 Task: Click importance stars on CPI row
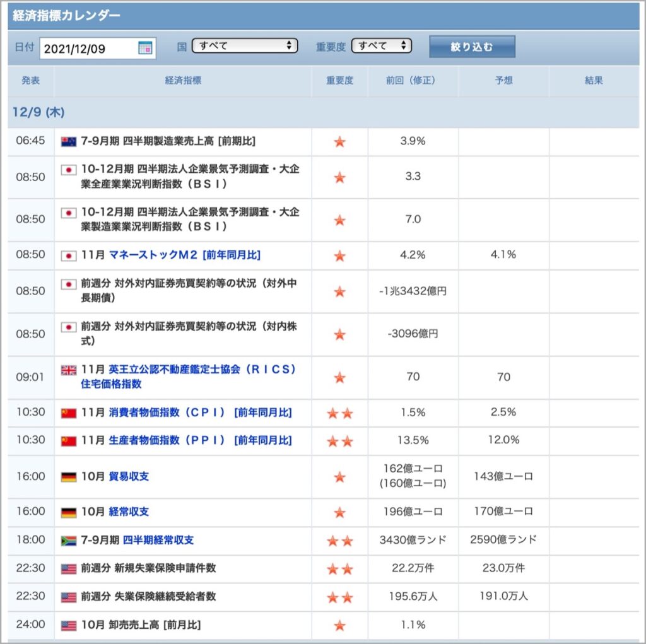[x=340, y=413]
